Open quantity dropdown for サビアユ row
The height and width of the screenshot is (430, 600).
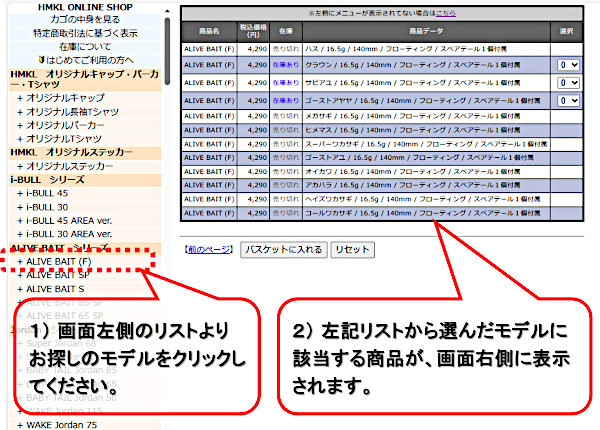coord(568,83)
